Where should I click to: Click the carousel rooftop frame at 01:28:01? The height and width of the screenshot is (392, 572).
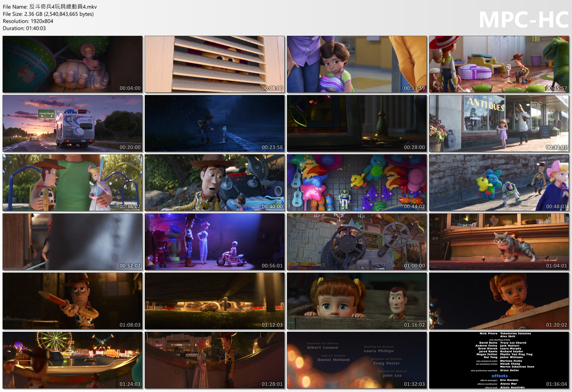click(x=215, y=360)
